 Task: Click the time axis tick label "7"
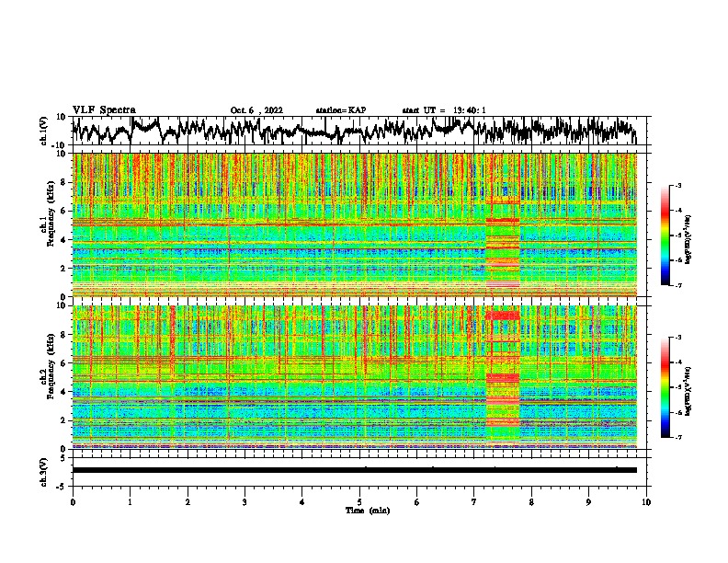point(474,502)
